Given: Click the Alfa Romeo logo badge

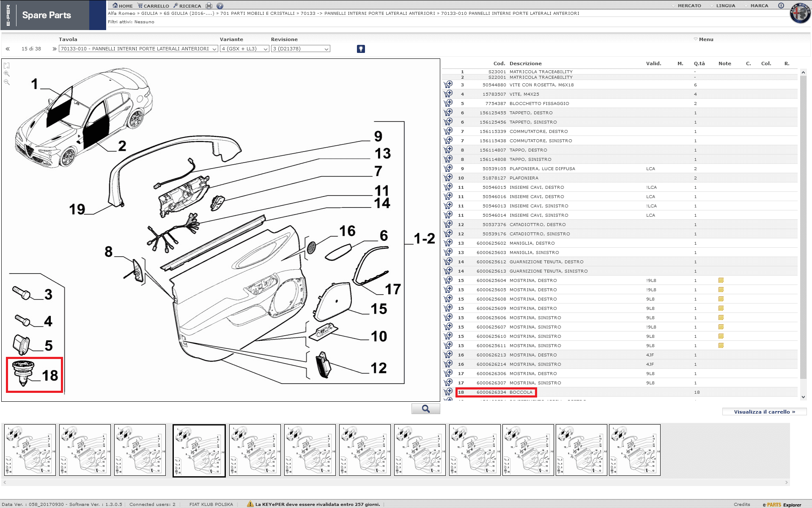Looking at the screenshot, I should (800, 13).
